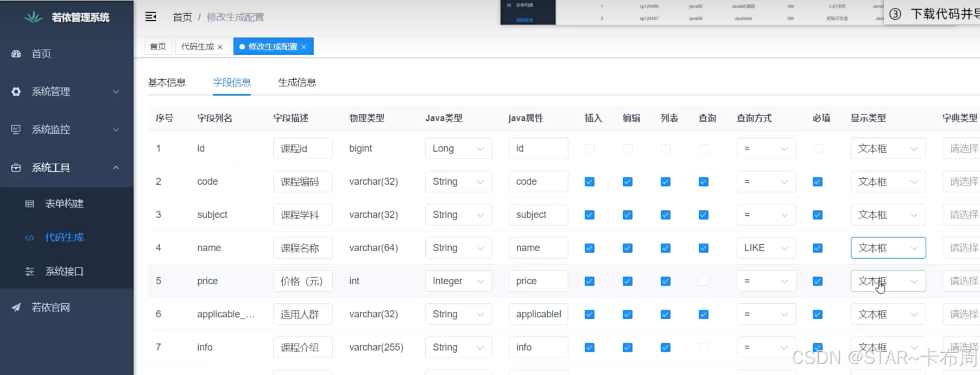Screen dimensions: 980x375
Task: Click 字段描述 input containing 价格（元）
Action: coord(302,281)
